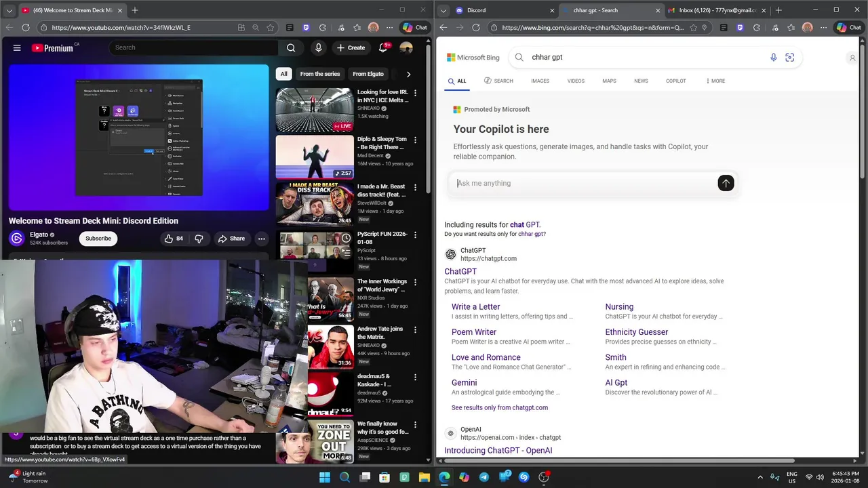The image size is (868, 488).
Task: Open options for Mr. Beast diss track video
Action: tap(416, 188)
